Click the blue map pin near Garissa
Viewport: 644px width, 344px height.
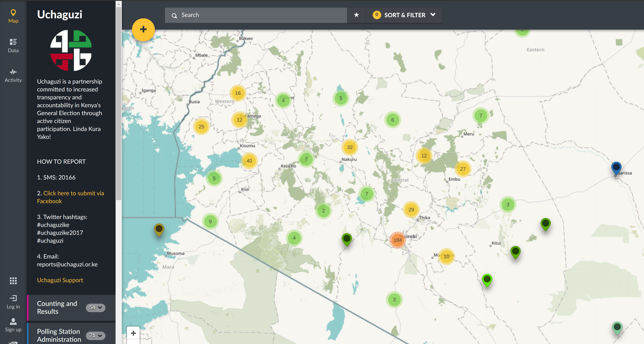616,168
